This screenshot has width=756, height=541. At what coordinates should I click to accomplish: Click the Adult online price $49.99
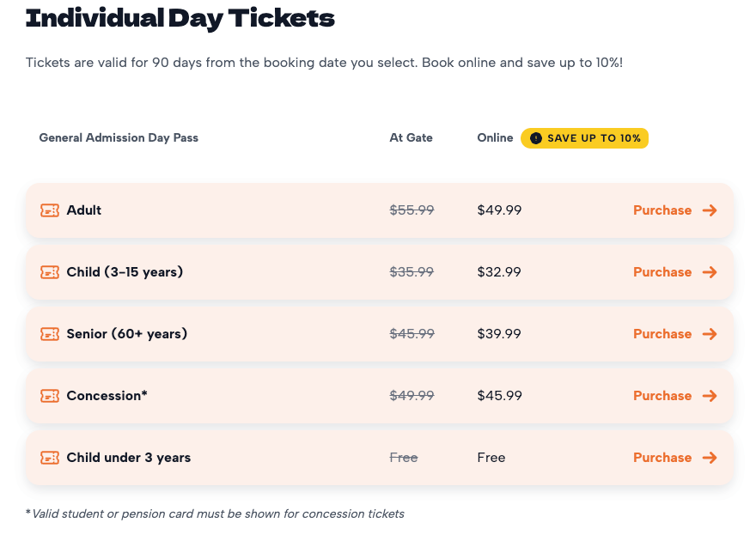(499, 210)
